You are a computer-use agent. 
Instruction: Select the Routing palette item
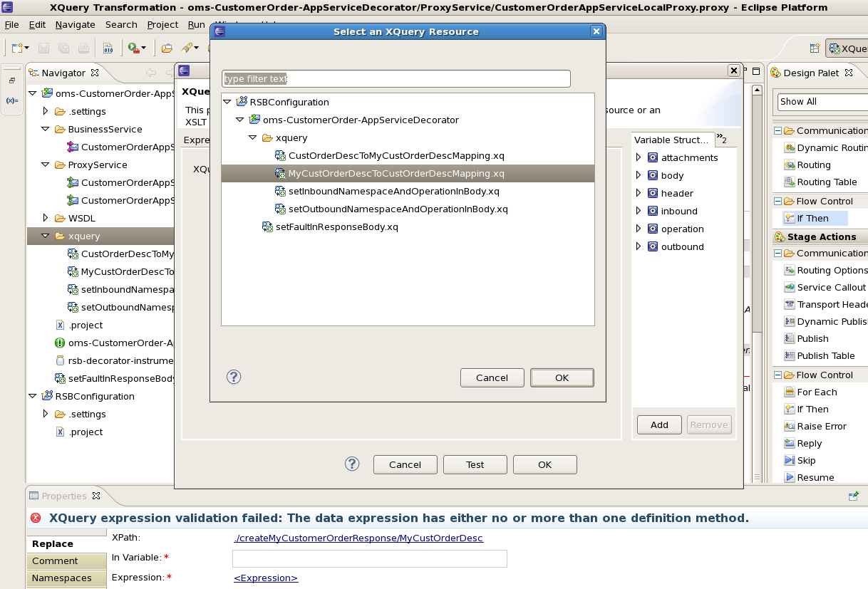(x=807, y=165)
